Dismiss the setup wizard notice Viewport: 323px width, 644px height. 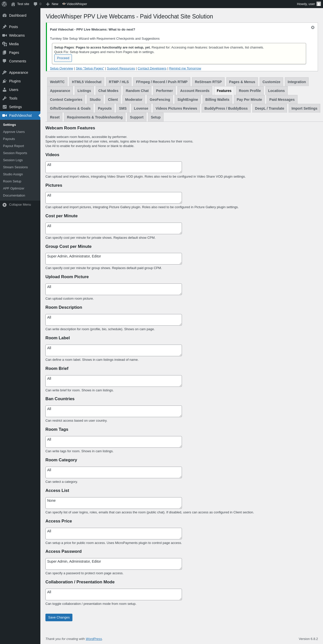click(313, 27)
